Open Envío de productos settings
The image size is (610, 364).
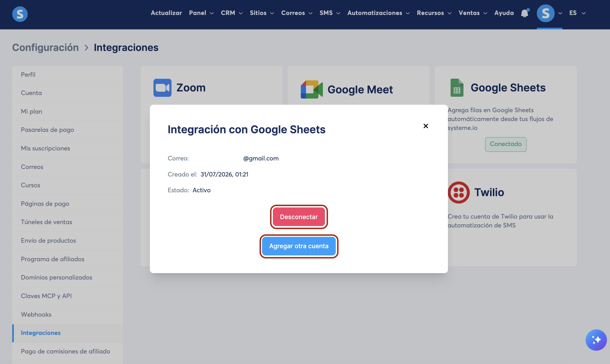[68, 241]
